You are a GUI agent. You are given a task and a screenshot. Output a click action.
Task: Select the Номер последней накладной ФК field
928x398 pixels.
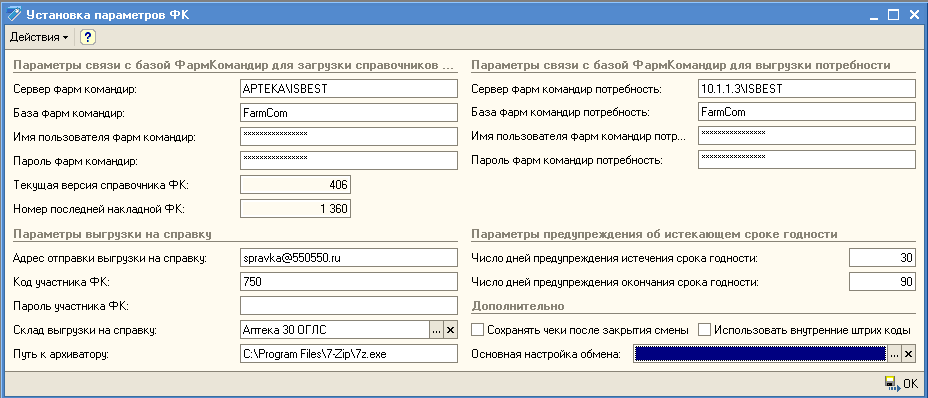[x=295, y=208]
